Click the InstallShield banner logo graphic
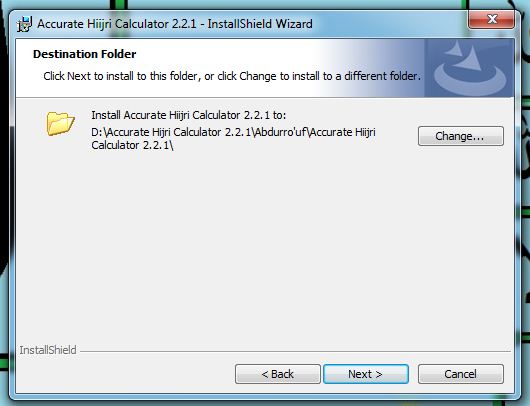 coord(469,68)
